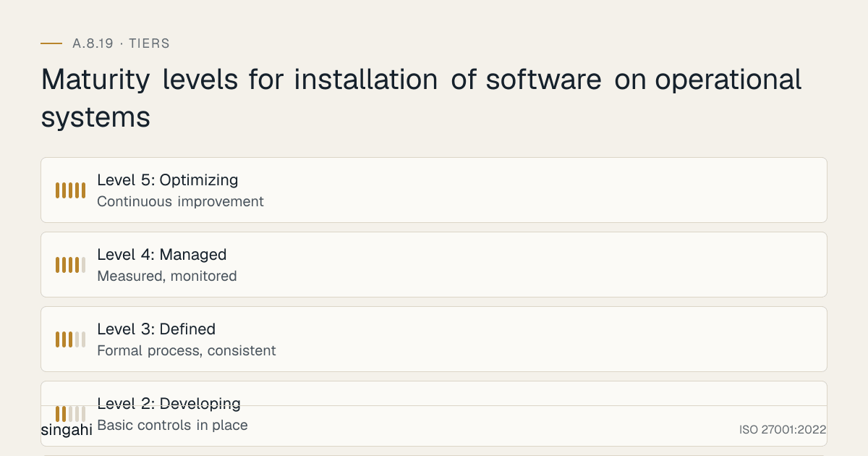Click the four-bar Level 4 maturity icon
Image resolution: width=868 pixels, height=456 pixels.
pyautogui.click(x=70, y=265)
